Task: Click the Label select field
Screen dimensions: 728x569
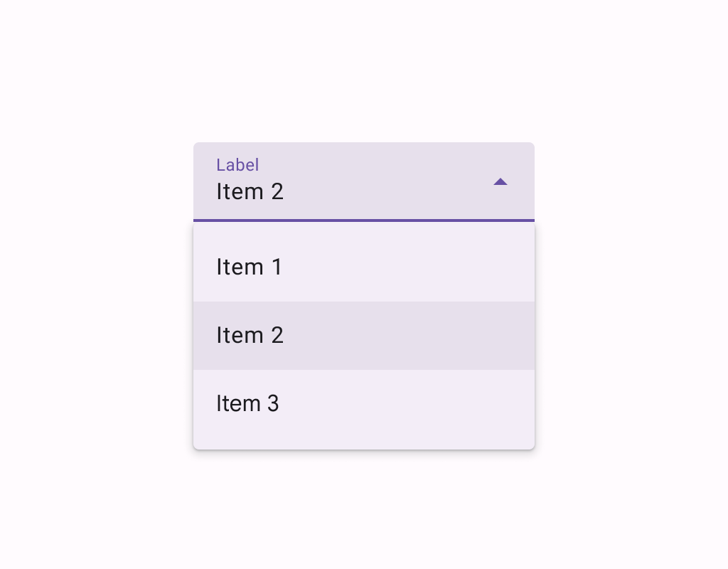Action: click(364, 181)
